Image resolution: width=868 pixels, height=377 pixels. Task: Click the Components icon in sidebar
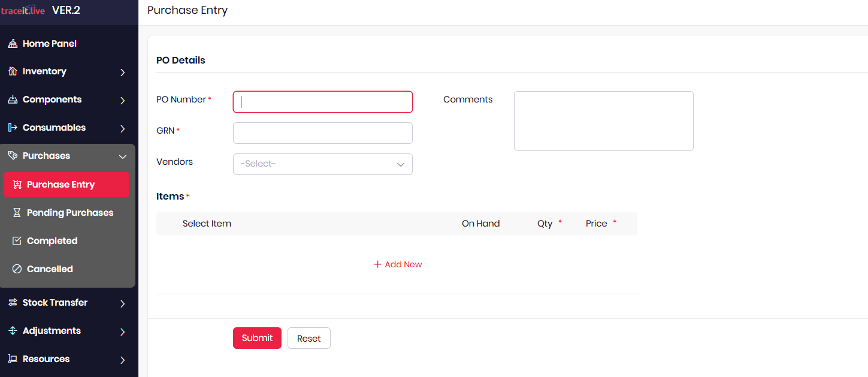coord(13,99)
